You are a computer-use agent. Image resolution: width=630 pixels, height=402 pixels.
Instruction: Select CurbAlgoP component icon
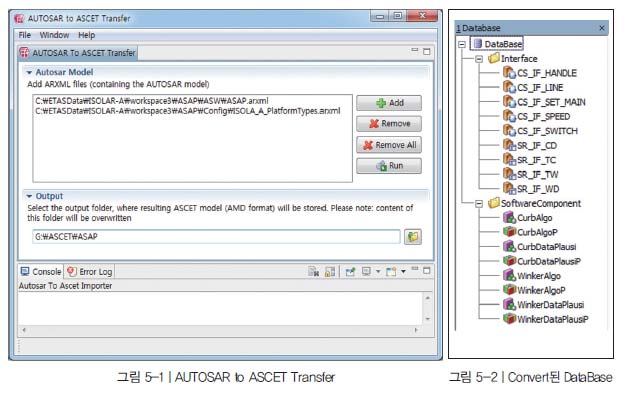click(x=509, y=232)
